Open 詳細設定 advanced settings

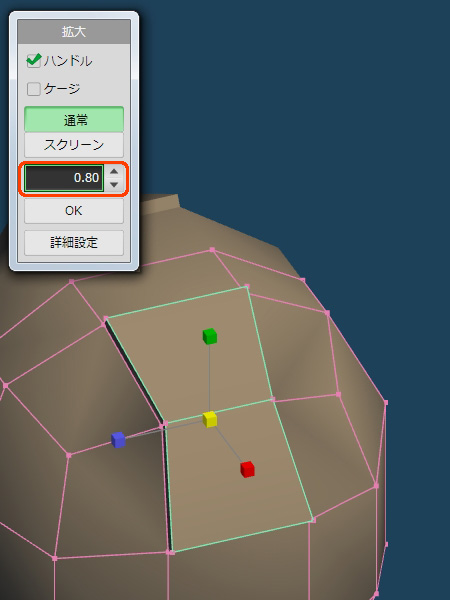74,243
